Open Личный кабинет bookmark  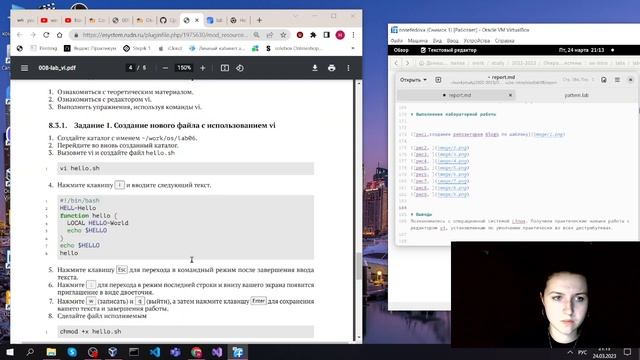[x=217, y=48]
